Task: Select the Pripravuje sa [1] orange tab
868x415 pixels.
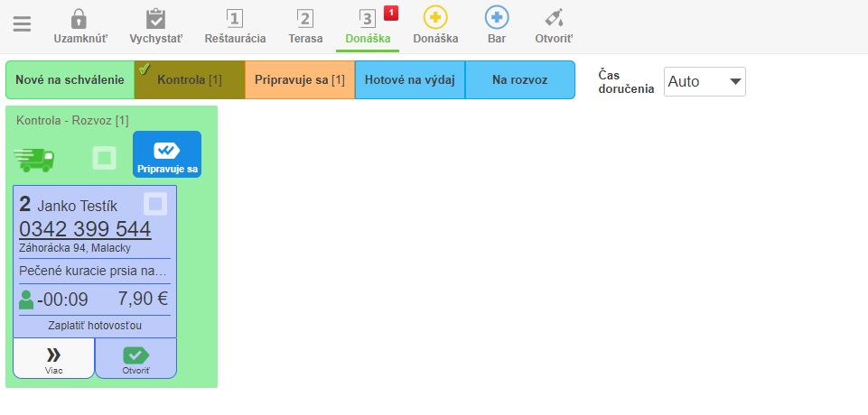Action: (x=299, y=80)
